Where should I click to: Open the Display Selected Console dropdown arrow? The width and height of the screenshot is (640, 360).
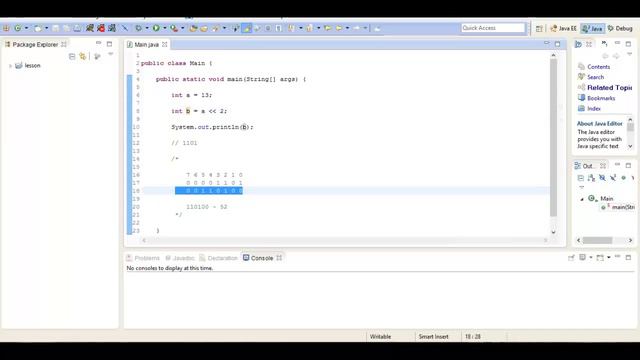point(591,258)
